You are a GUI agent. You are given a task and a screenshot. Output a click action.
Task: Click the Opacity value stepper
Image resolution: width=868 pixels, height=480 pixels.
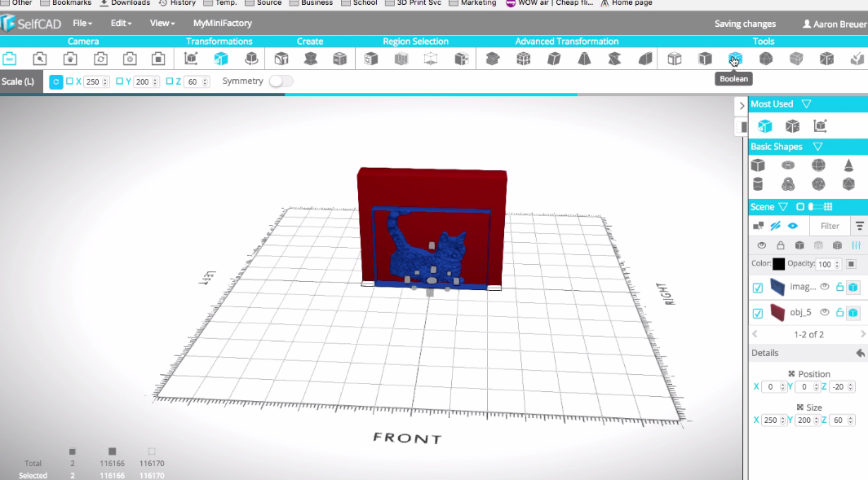click(837, 264)
